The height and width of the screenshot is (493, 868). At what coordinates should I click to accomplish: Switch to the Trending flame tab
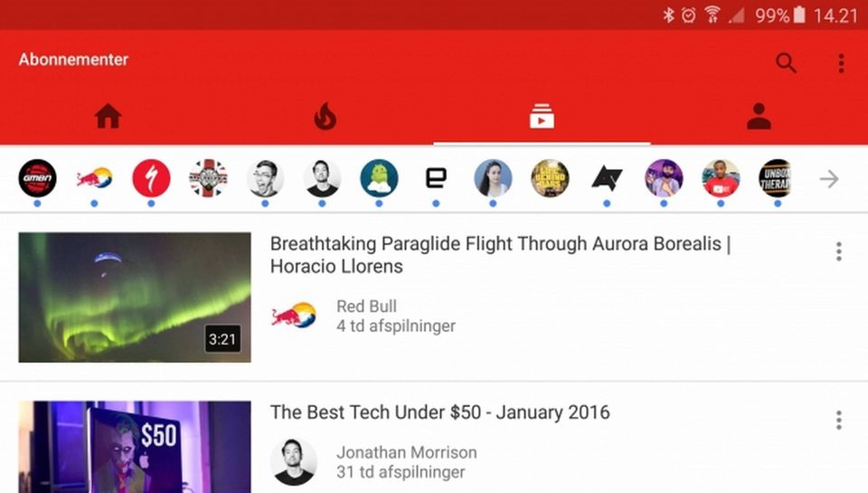pyautogui.click(x=325, y=117)
